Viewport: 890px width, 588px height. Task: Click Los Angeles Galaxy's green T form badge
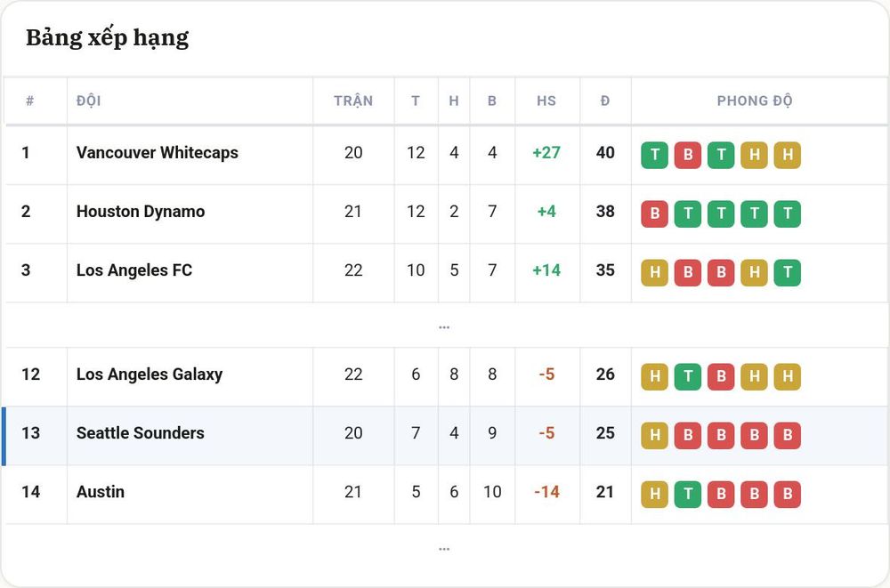687,376
